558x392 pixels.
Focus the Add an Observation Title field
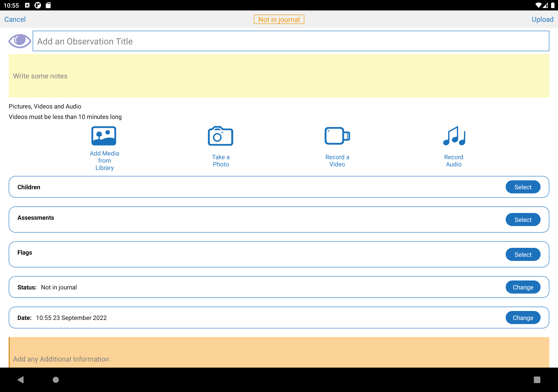point(291,41)
